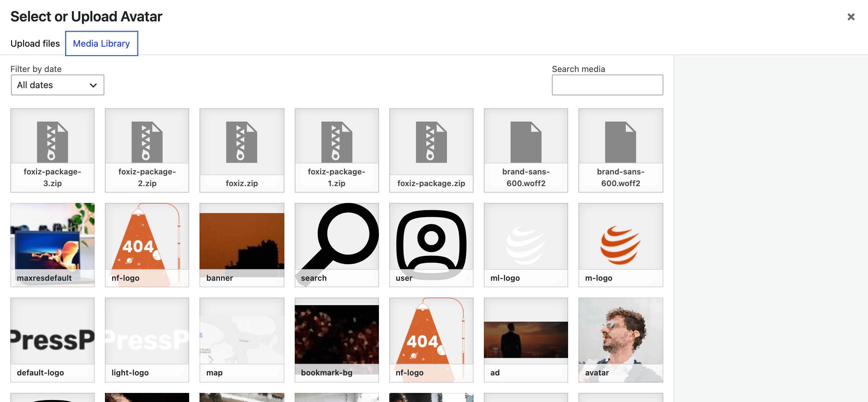Pick the user profile icon image
868x402 pixels.
[x=431, y=245]
